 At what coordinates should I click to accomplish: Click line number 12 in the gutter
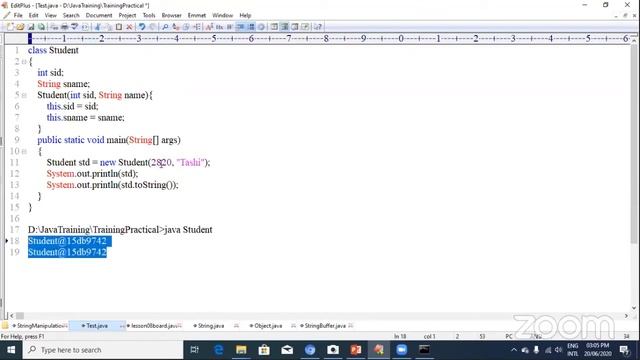15,174
